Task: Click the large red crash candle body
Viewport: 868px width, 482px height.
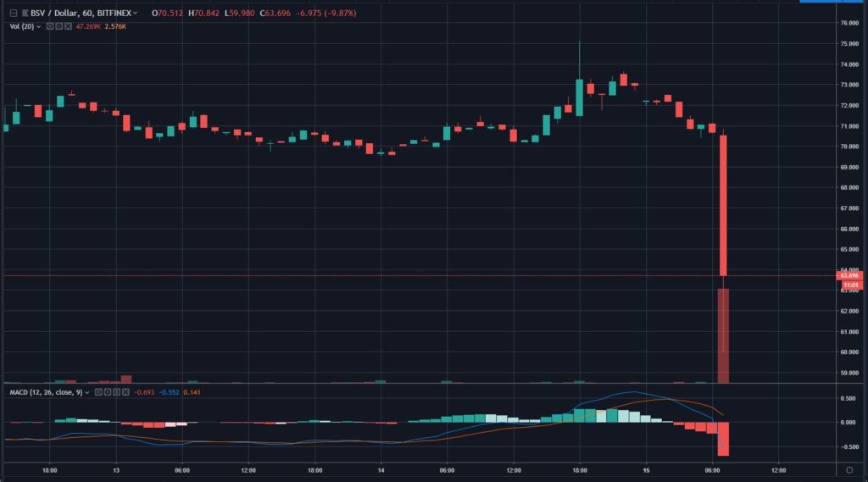Action: [723, 205]
